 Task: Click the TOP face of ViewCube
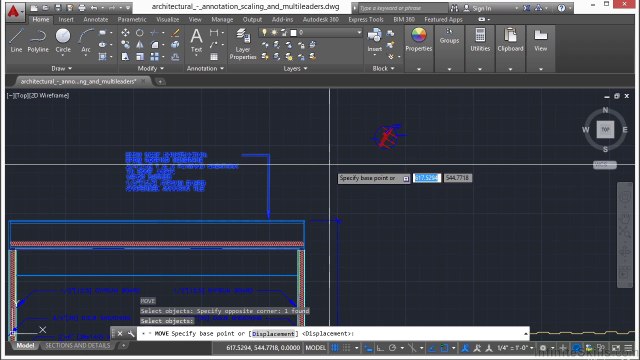pos(605,129)
